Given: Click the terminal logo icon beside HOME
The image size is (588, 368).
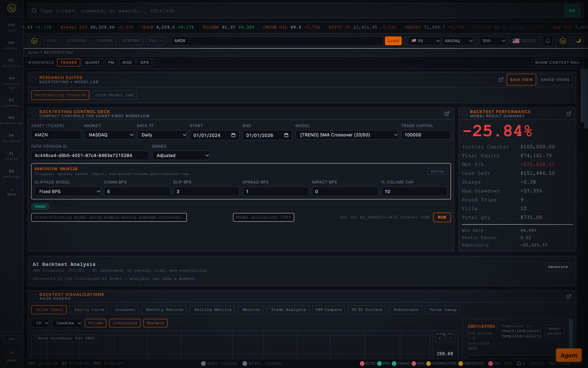Looking at the screenshot, I should (x=34, y=41).
